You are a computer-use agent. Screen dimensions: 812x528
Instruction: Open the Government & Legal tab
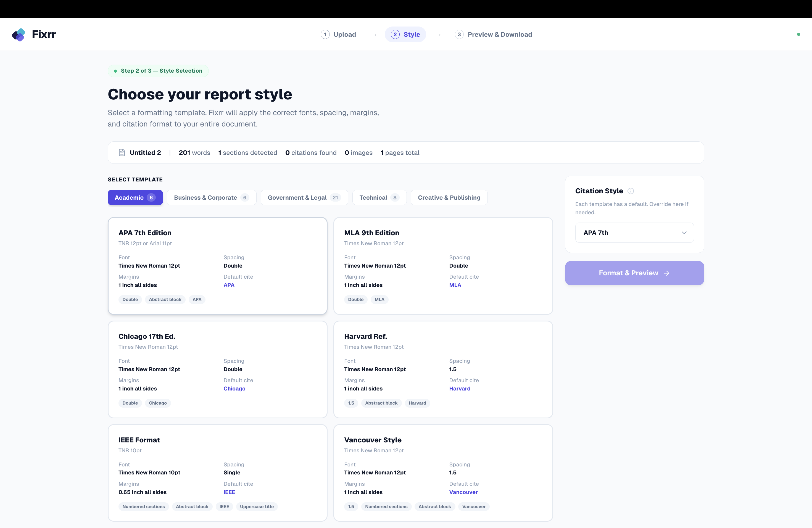pos(304,197)
